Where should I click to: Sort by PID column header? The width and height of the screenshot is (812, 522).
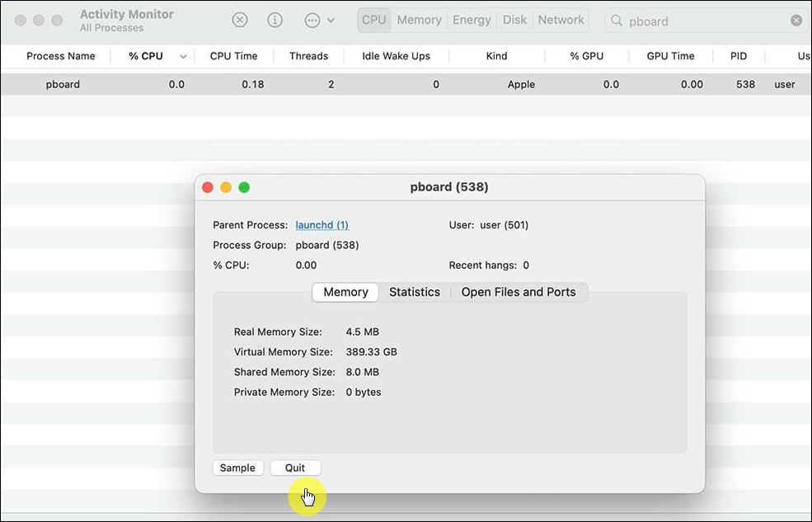(x=739, y=56)
